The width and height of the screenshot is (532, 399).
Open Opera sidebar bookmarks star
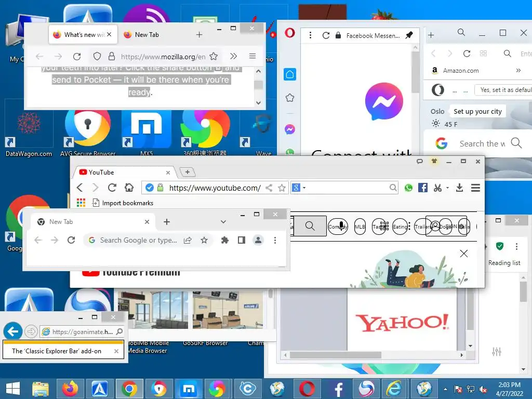(290, 98)
